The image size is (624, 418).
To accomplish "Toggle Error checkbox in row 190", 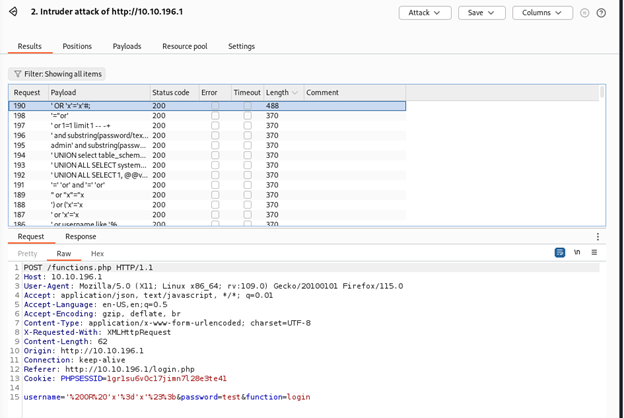I will (x=215, y=106).
